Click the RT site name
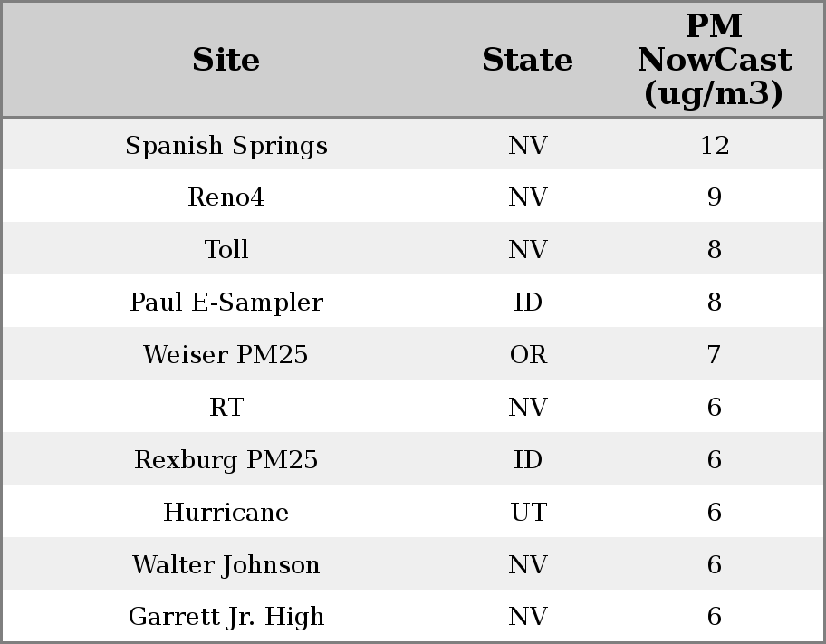This screenshot has height=644, width=826. pyautogui.click(x=226, y=408)
